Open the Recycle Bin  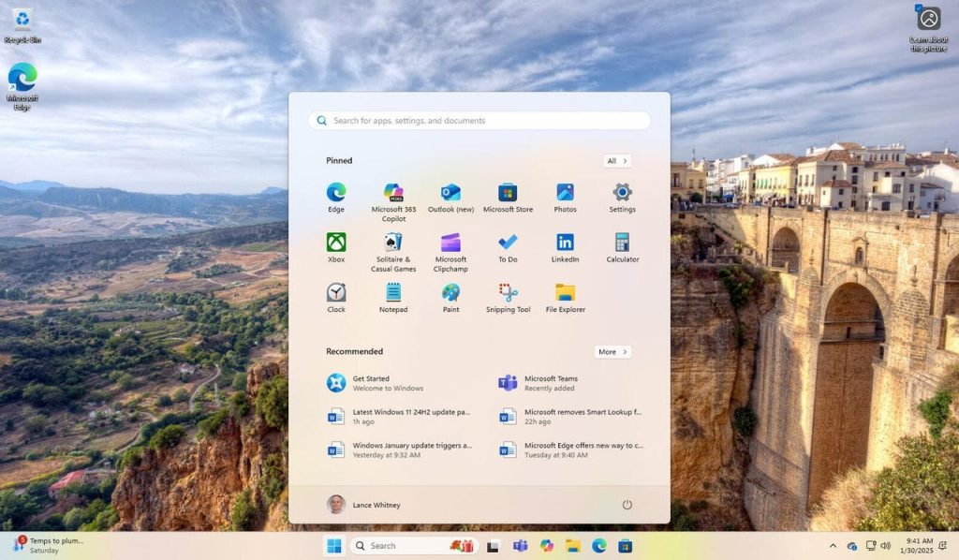point(21,19)
